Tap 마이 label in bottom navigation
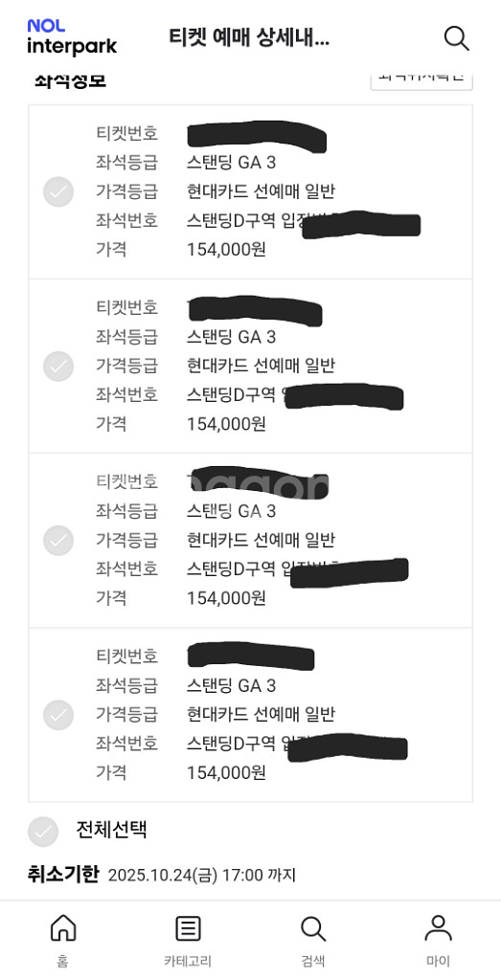Viewport: 501px width, 980px height. [438, 961]
